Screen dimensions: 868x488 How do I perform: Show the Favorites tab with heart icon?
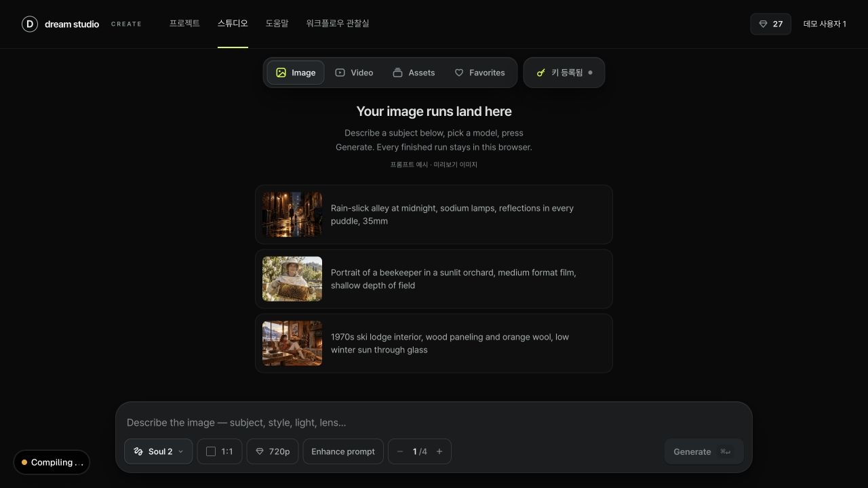[479, 73]
